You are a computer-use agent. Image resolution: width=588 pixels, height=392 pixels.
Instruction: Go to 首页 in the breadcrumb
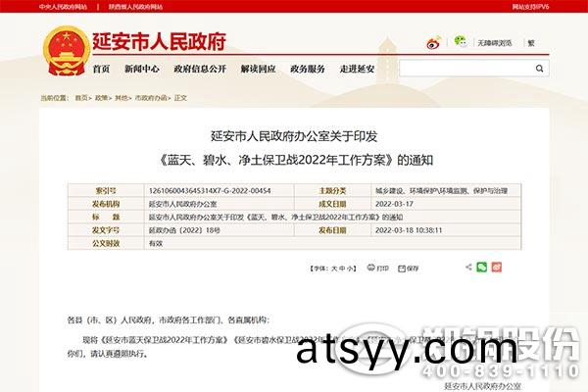point(81,98)
